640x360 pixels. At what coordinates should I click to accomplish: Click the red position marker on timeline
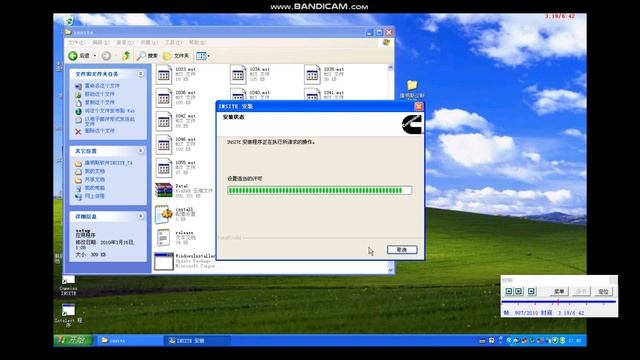(x=558, y=302)
